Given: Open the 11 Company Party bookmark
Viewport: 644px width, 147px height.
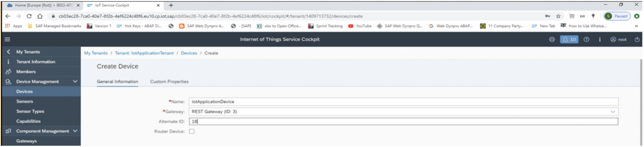Looking at the screenshot, I should click(502, 26).
